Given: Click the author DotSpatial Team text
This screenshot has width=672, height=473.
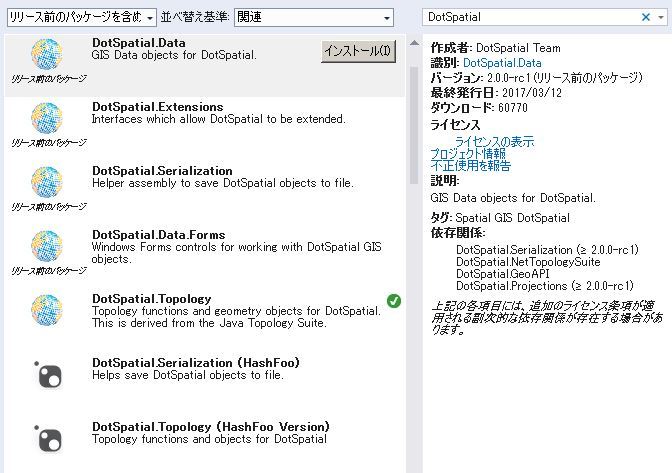Looking at the screenshot, I should point(518,48).
